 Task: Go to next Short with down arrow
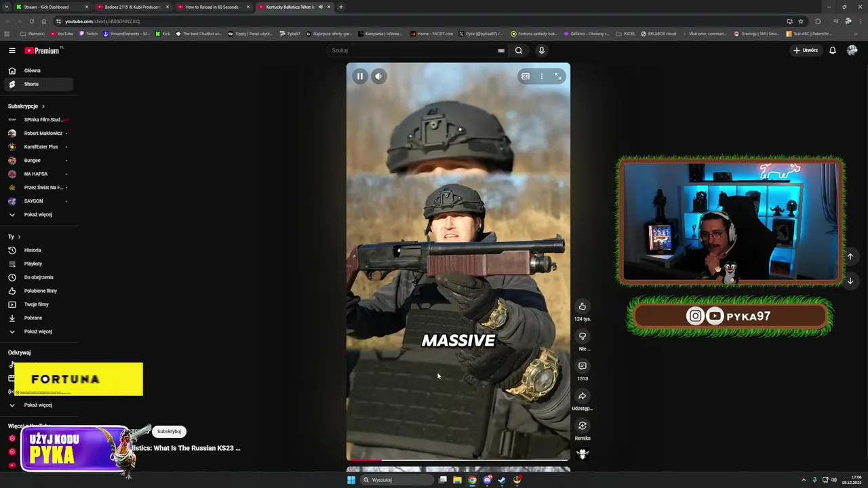click(850, 281)
